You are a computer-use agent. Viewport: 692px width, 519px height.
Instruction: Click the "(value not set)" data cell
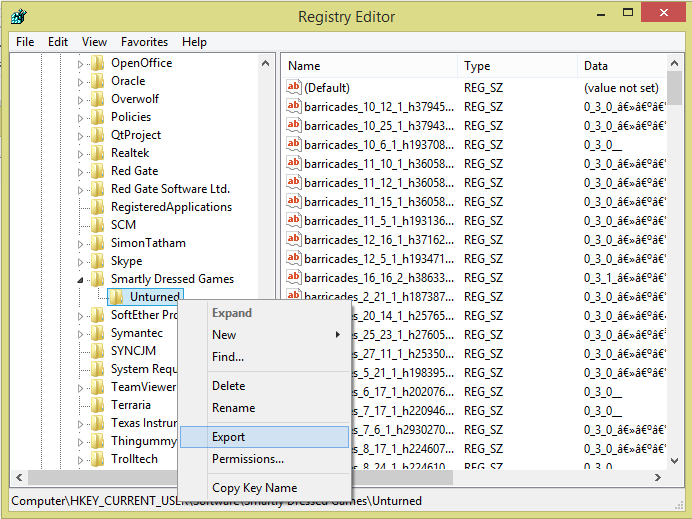pos(621,88)
